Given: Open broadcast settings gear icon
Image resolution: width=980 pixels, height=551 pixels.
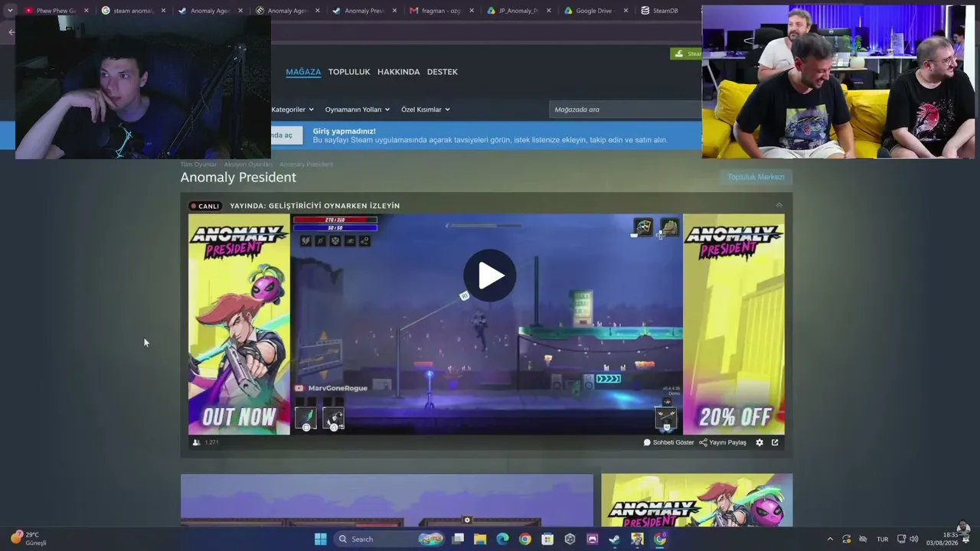Looking at the screenshot, I should pos(759,442).
